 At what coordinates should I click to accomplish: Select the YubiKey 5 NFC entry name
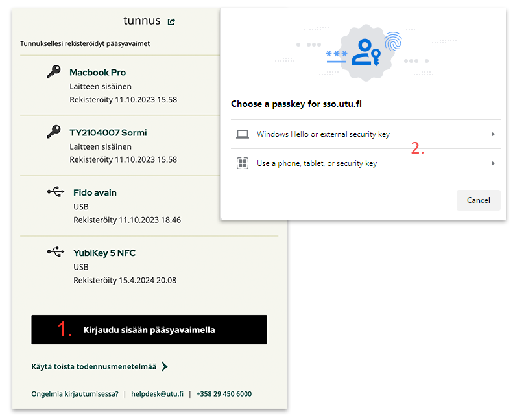[104, 253]
